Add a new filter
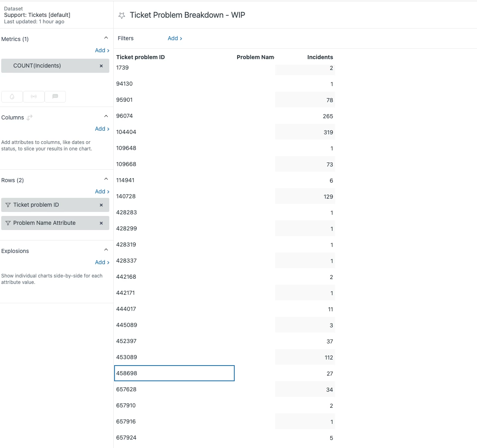The height and width of the screenshot is (448, 477). click(175, 38)
